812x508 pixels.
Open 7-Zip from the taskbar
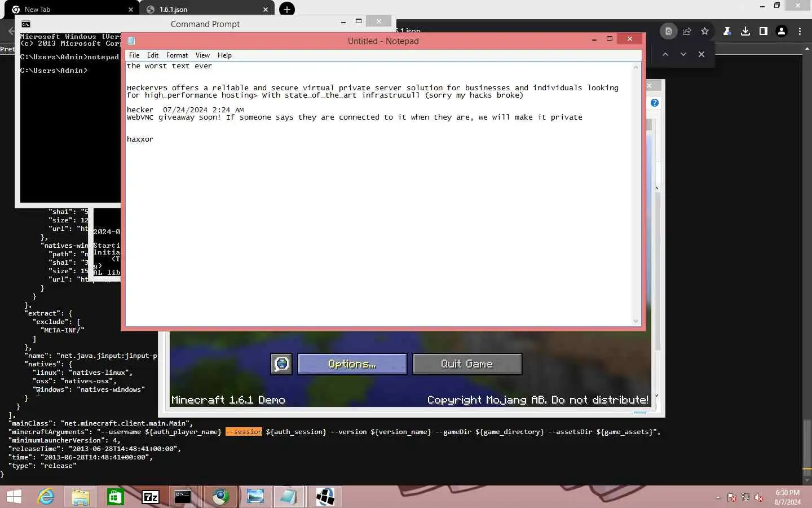pos(151,497)
